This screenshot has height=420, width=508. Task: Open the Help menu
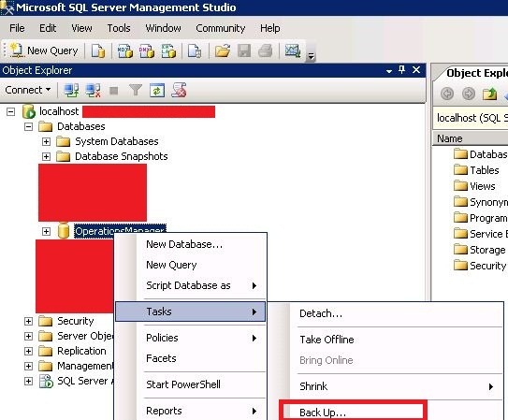[269, 28]
